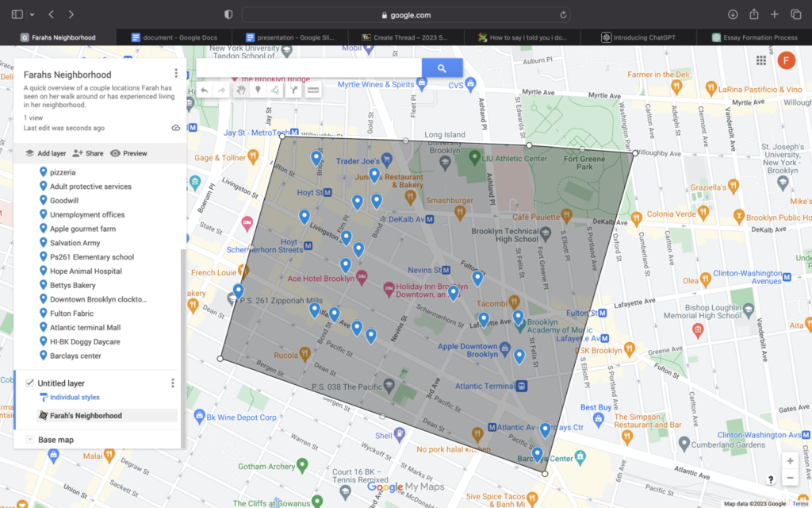
Task: Open the map title's three-dot menu
Action: pyautogui.click(x=176, y=74)
